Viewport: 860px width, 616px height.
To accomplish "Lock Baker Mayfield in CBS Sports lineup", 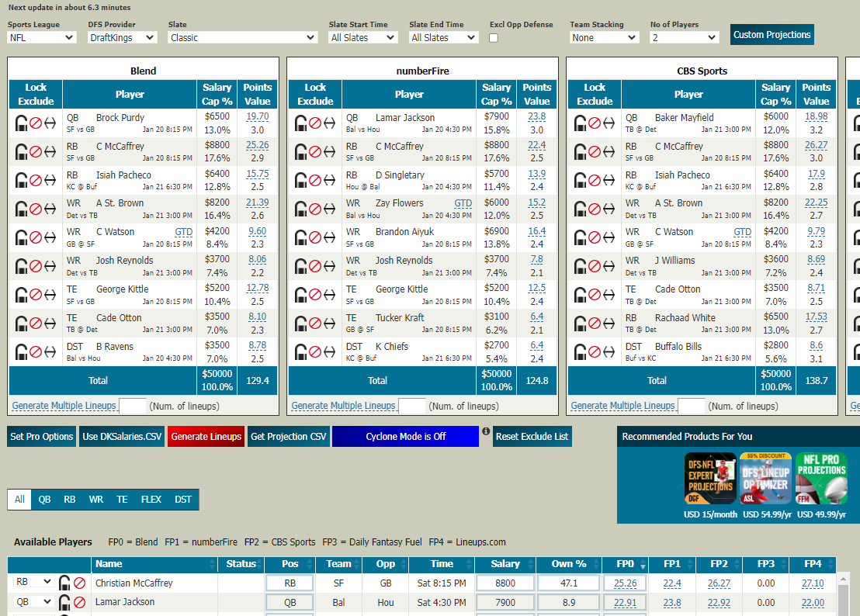I will [580, 123].
